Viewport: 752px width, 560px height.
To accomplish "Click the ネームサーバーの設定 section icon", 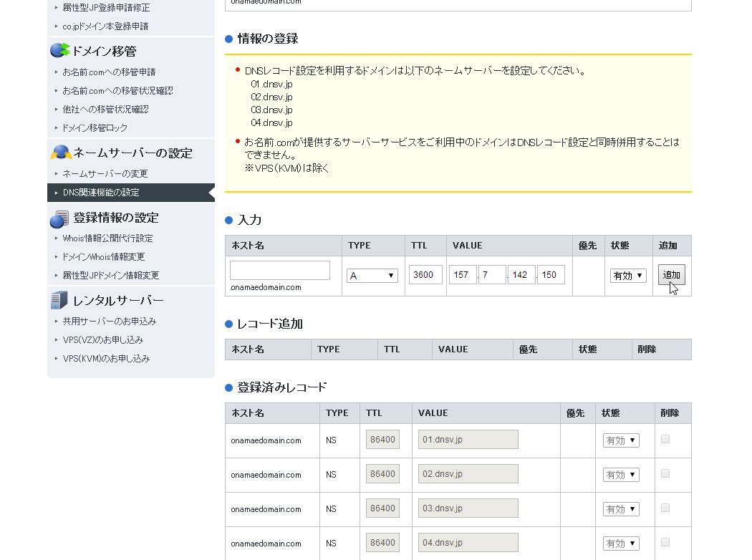I will 60,153.
